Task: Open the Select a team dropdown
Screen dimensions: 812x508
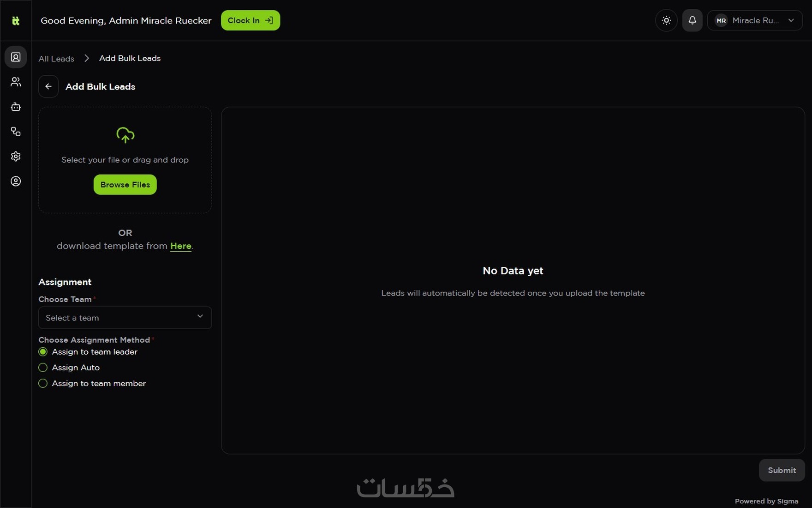Action: 125,318
